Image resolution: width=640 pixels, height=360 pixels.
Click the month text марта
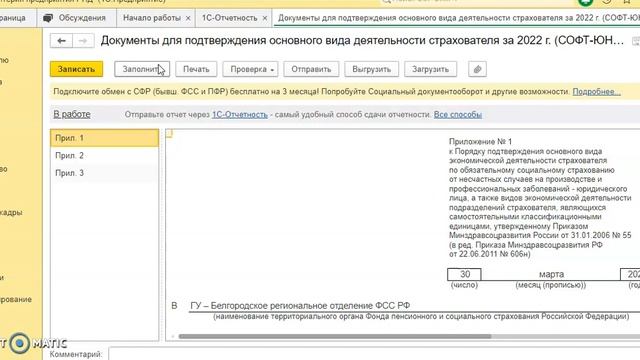(x=551, y=274)
